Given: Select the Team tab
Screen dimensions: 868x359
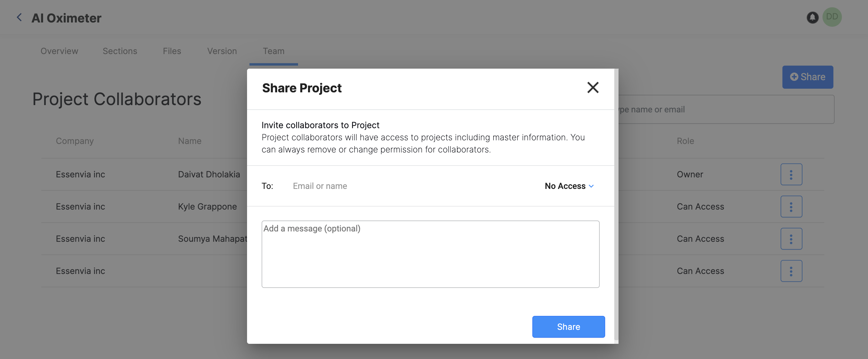Looking at the screenshot, I should 274,51.
